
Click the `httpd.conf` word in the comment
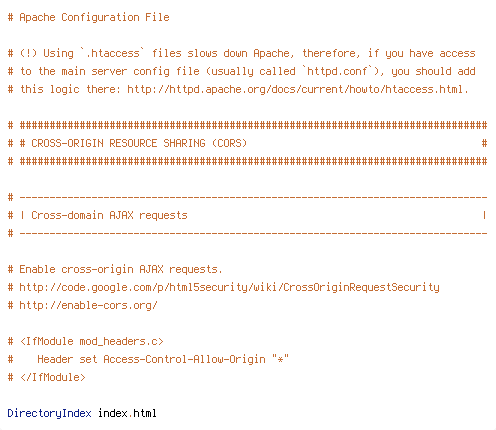click(337, 71)
